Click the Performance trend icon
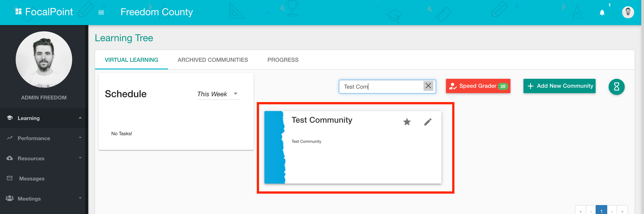Screen dimensions: 644x214 (10, 138)
